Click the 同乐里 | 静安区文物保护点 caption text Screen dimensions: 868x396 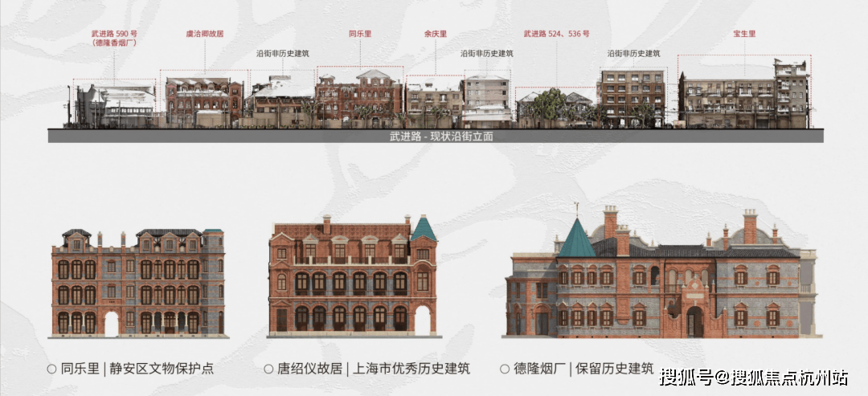click(x=137, y=369)
